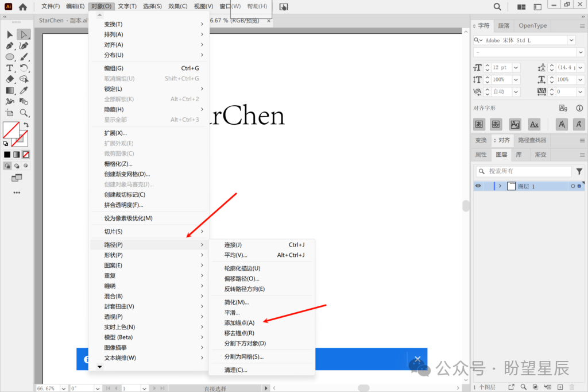The image size is (588, 392).
Task: Open the kerning 自动 dropdown
Action: [516, 91]
